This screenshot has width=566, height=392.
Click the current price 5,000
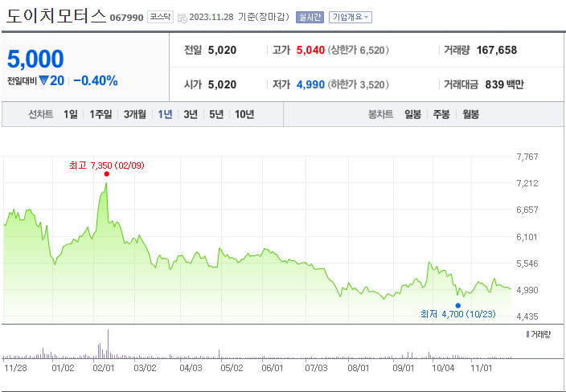point(35,59)
